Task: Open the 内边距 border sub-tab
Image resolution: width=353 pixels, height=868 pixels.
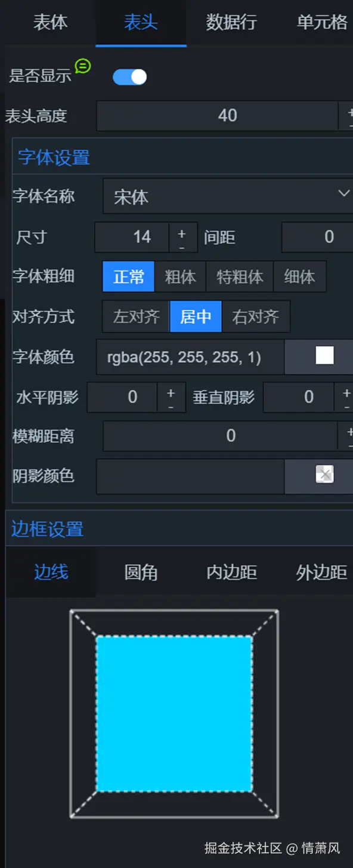Action: click(231, 572)
